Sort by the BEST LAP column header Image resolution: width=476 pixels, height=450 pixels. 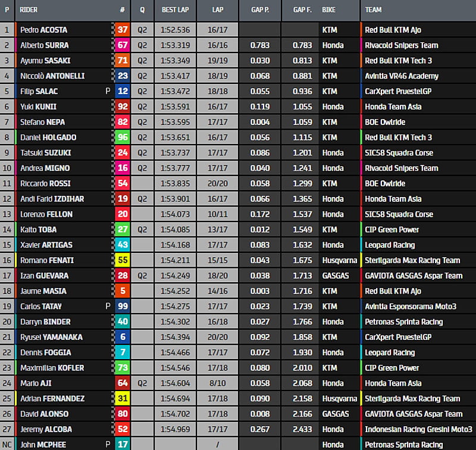tap(175, 10)
